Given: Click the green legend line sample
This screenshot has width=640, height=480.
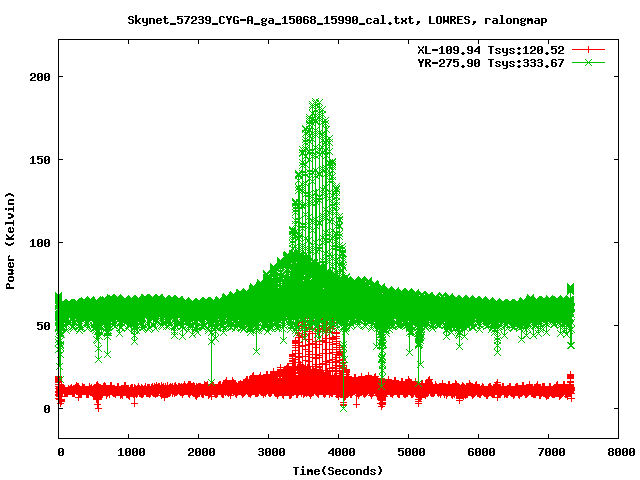Looking at the screenshot, I should tap(588, 62).
